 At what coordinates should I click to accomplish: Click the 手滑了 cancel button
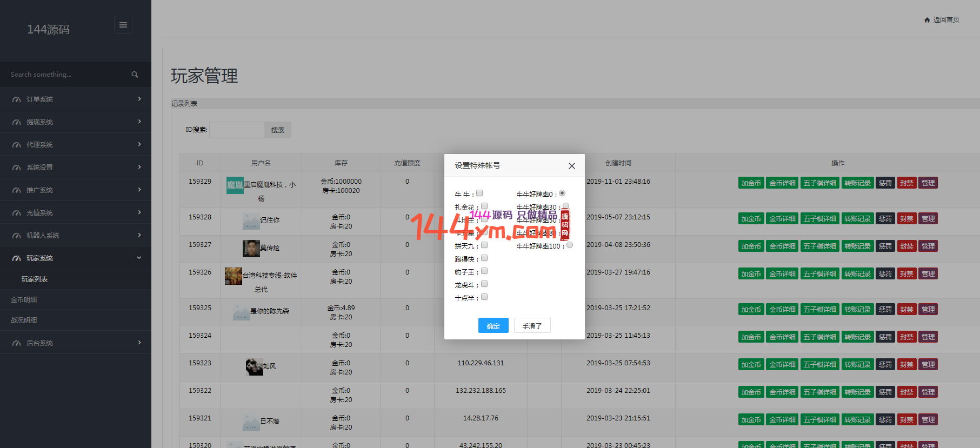tap(532, 326)
